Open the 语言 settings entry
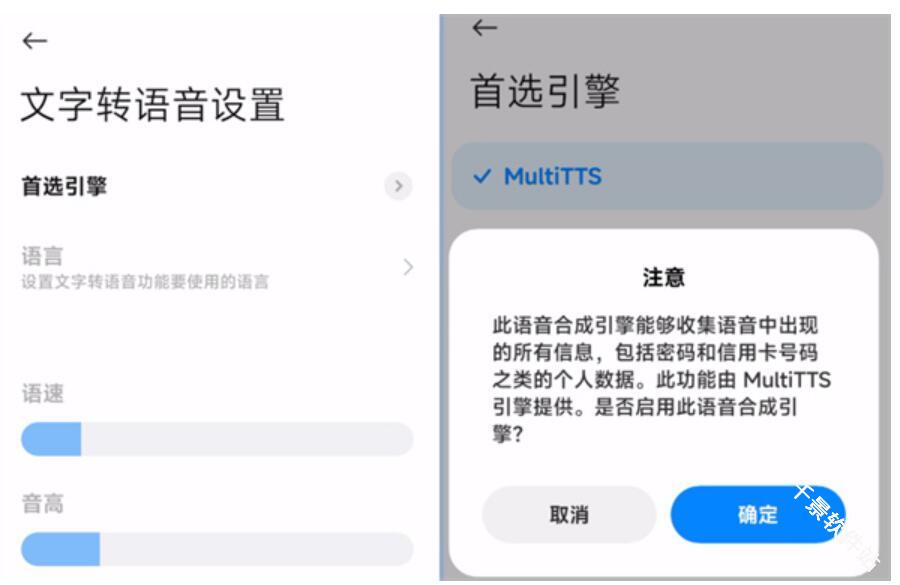900x585 pixels. click(217, 268)
